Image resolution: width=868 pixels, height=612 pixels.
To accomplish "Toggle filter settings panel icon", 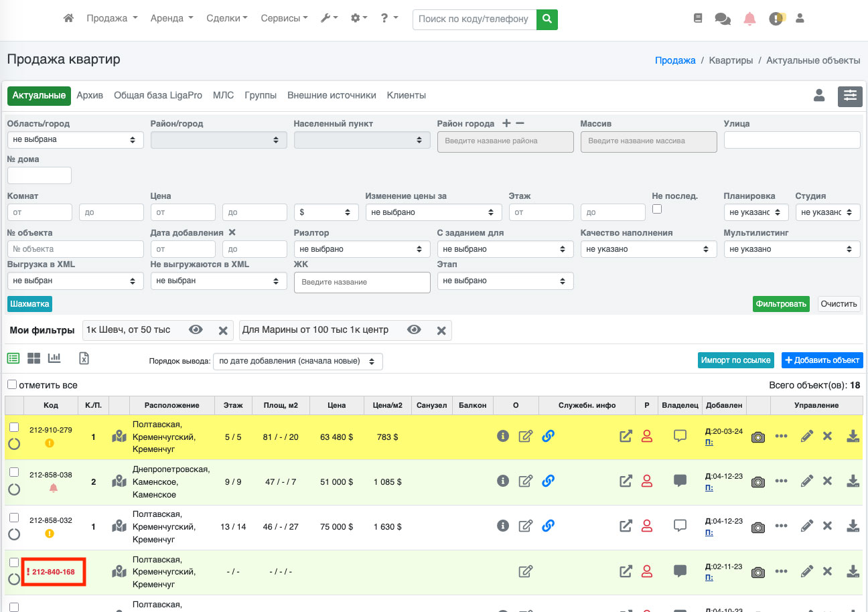I will [850, 96].
